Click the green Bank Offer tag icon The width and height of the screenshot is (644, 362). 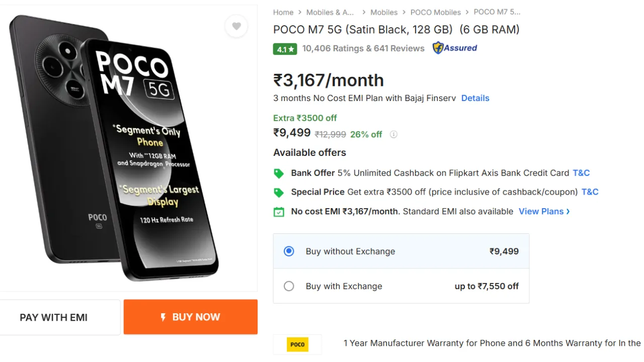[279, 173]
